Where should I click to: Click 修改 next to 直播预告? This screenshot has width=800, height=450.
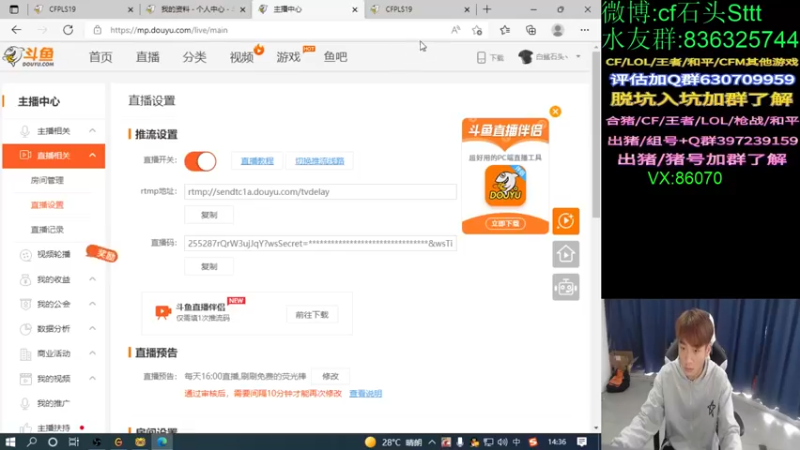tap(330, 376)
